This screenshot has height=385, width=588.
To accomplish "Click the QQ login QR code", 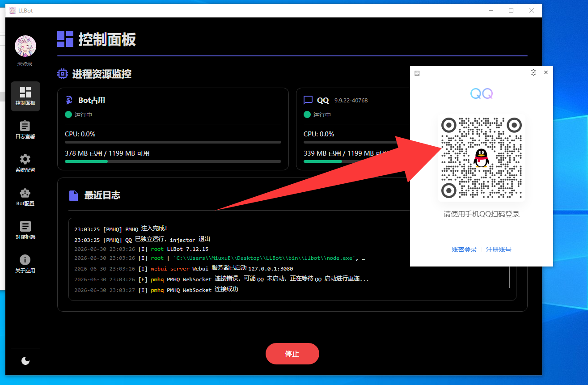I will (482, 158).
